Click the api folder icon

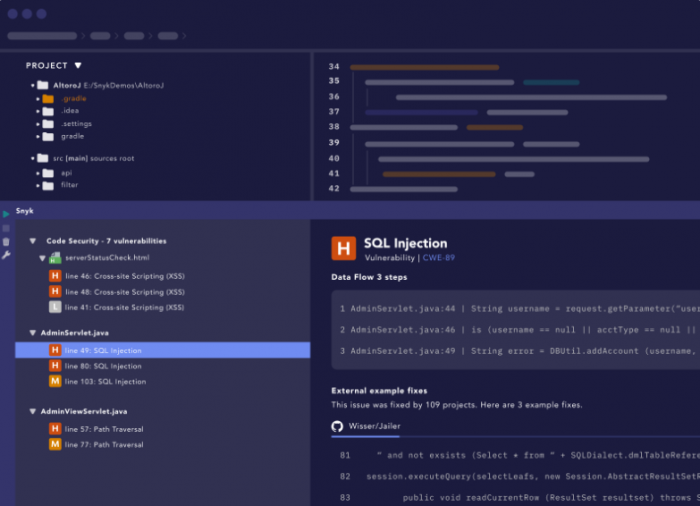tap(48, 173)
